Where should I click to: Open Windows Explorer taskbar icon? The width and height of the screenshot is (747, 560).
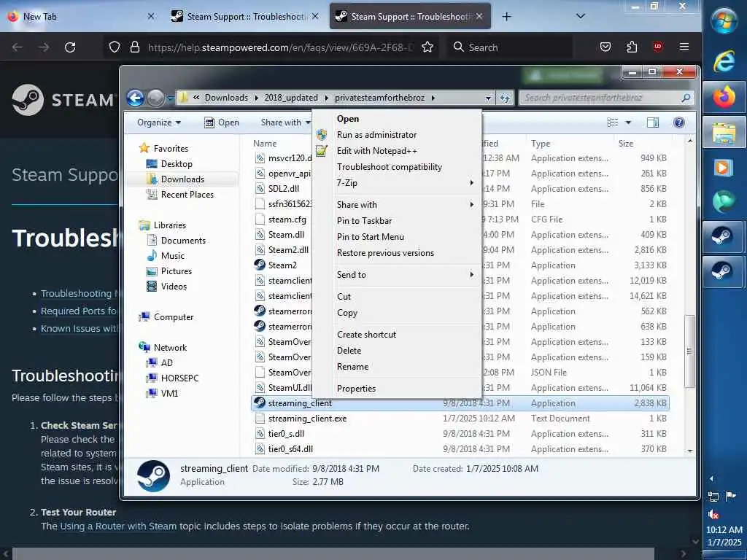[724, 133]
